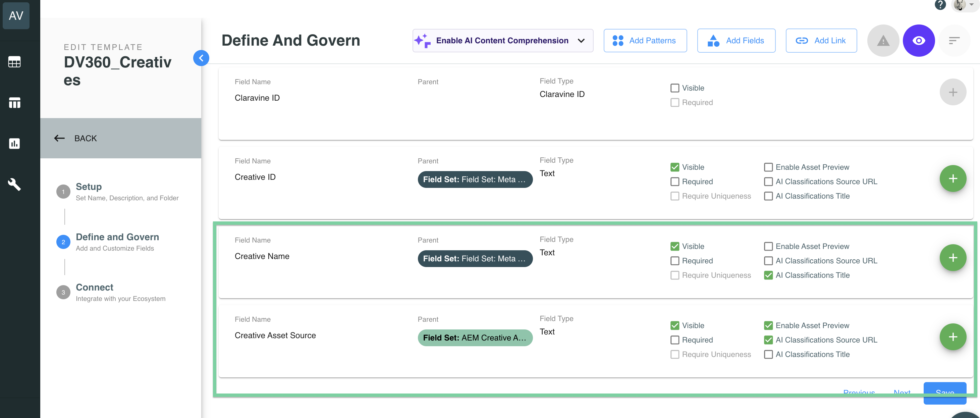Uncheck AI Classifications Title for Creative Name

[768, 275]
